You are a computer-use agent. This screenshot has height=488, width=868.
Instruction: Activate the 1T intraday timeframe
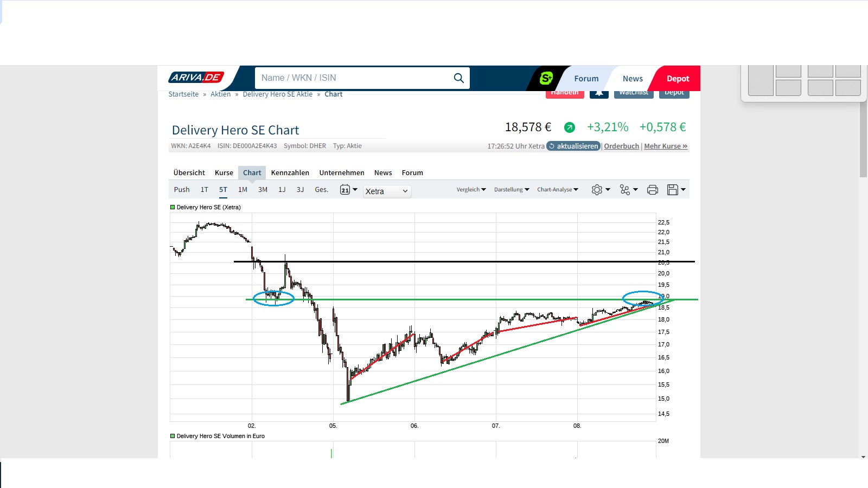(x=204, y=190)
